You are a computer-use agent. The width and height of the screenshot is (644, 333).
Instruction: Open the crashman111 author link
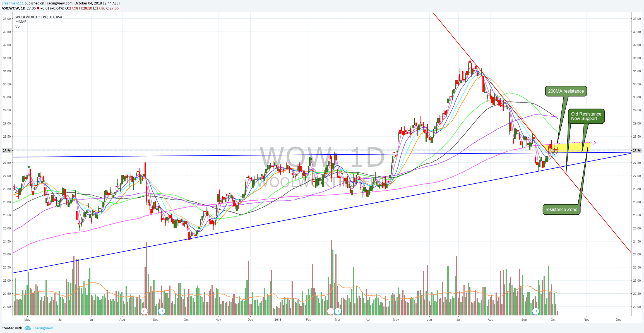tap(13, 3)
